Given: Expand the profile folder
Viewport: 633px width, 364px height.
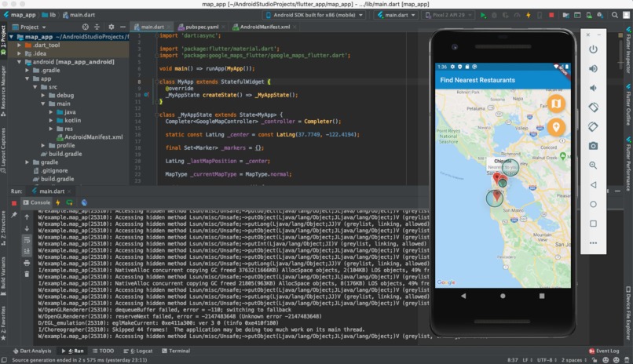Looking at the screenshot, I should click(x=43, y=145).
